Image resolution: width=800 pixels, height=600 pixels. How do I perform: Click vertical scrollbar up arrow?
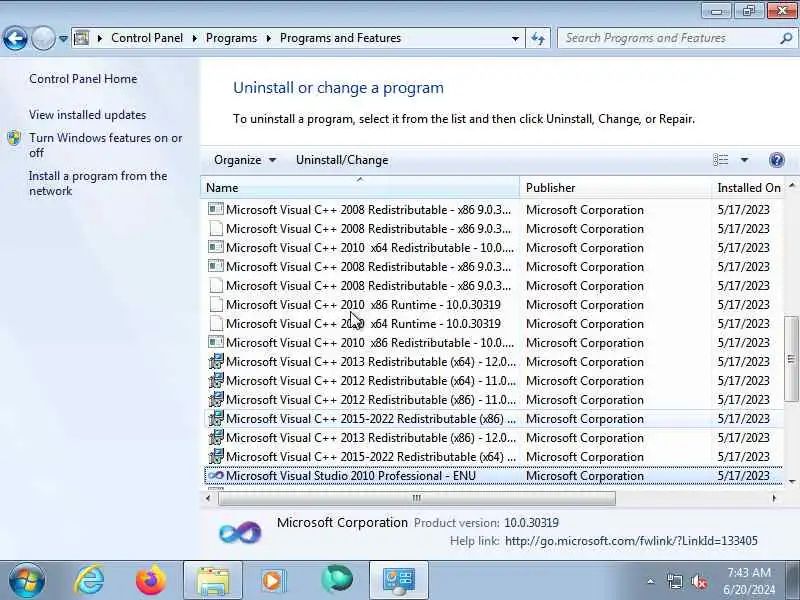coord(792,186)
